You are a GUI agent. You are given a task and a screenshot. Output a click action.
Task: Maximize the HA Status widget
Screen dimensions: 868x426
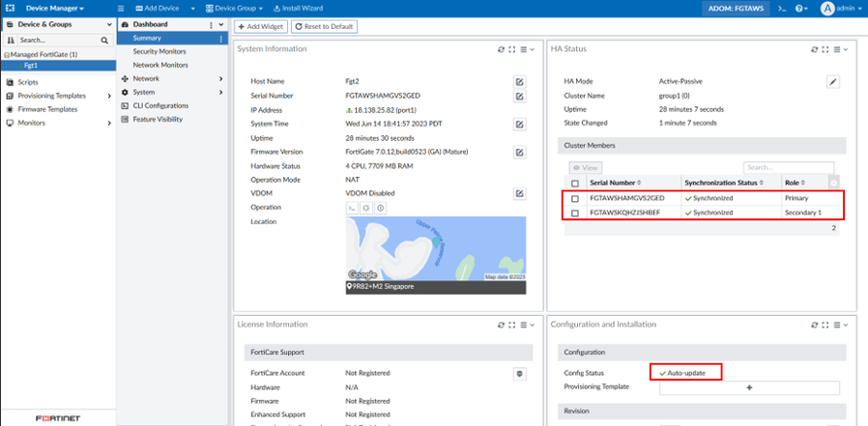tap(825, 48)
